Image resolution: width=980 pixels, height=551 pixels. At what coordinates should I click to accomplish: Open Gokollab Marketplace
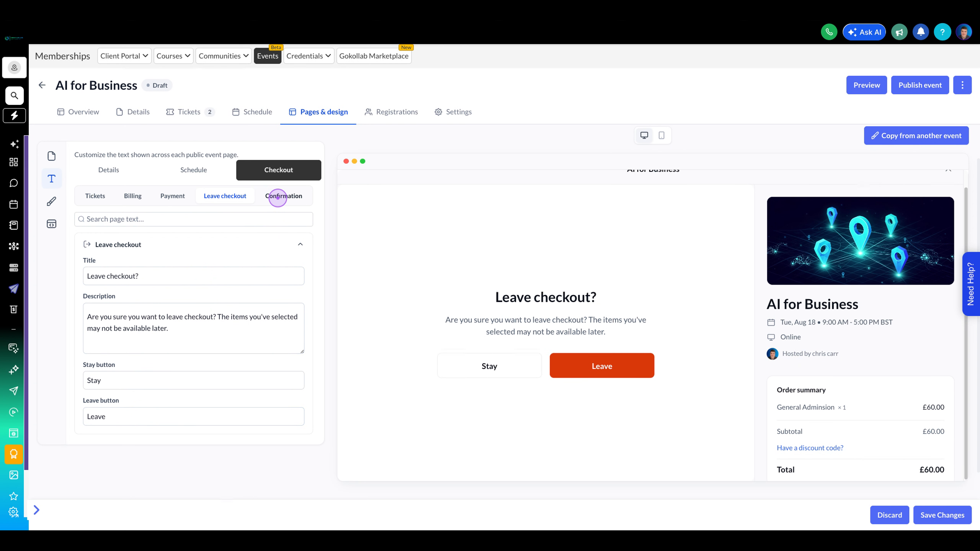click(x=374, y=56)
